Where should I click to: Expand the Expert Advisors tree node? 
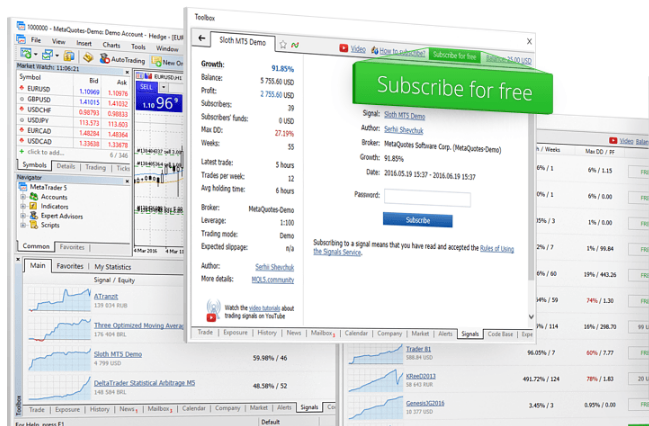coord(23,216)
